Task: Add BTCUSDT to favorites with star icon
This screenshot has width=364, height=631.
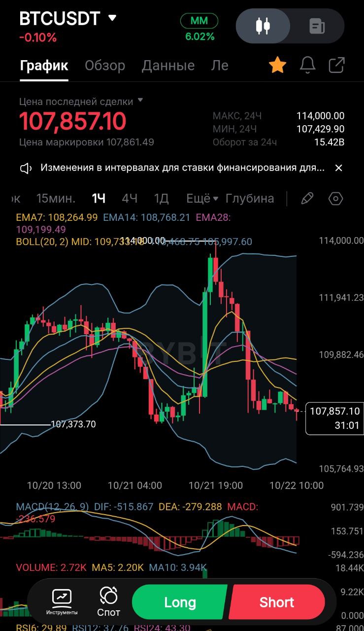Action: pos(277,65)
